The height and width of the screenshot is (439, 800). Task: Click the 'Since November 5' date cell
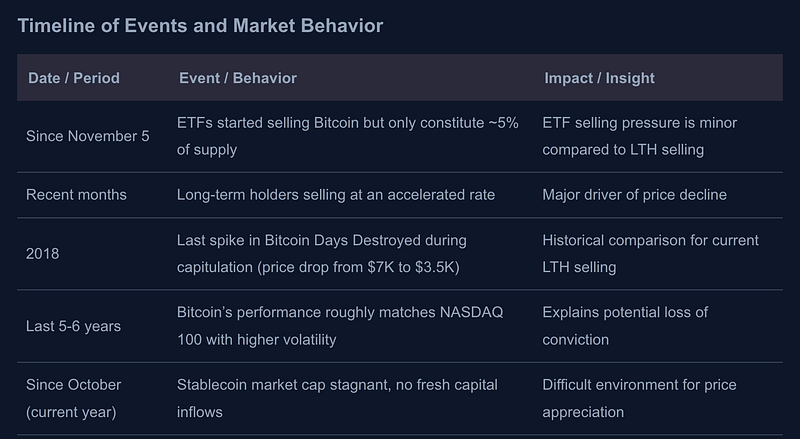[x=88, y=136]
